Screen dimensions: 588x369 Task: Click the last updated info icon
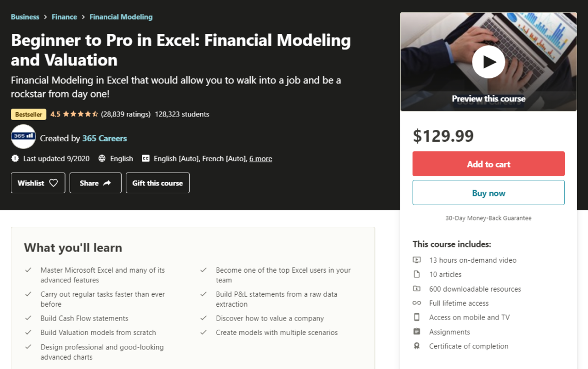pos(15,158)
